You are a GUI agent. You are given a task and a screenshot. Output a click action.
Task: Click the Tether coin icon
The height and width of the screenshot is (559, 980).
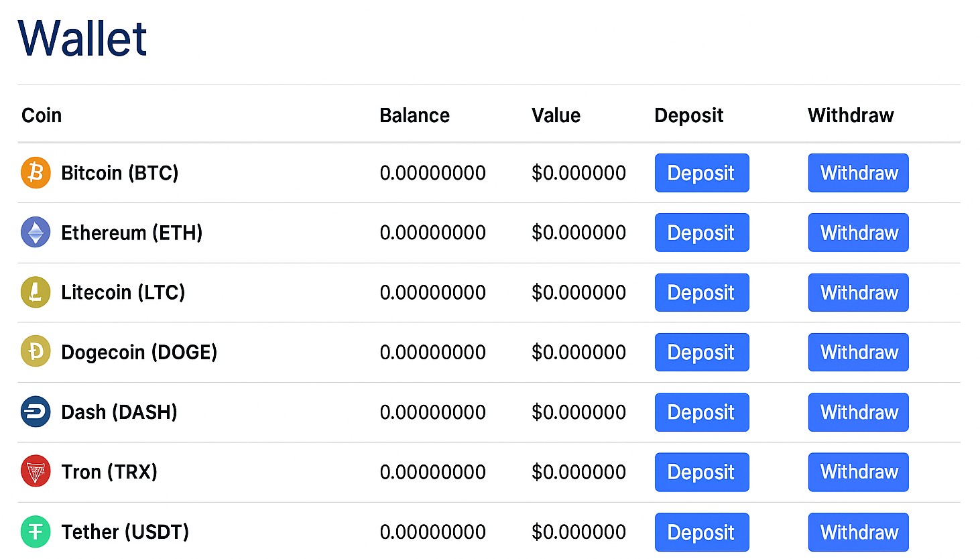click(x=36, y=532)
